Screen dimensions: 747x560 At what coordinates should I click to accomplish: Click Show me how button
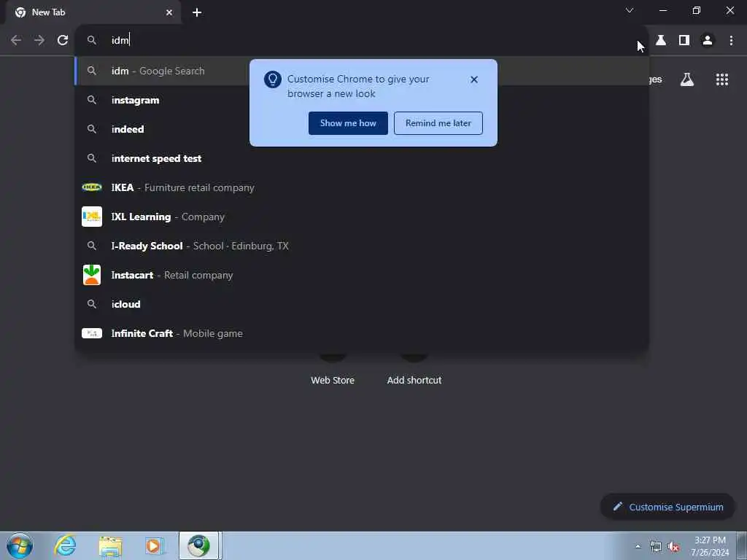coord(348,123)
